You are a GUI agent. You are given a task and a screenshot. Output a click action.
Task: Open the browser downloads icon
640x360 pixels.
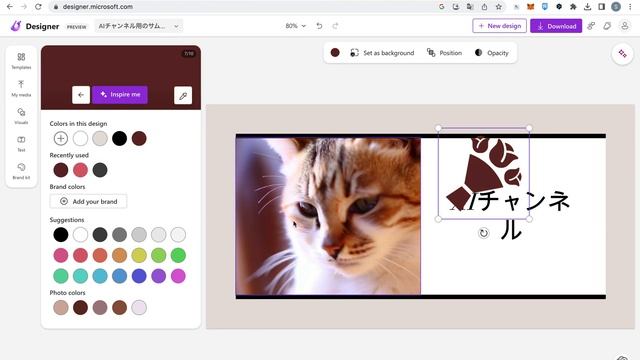[587, 7]
